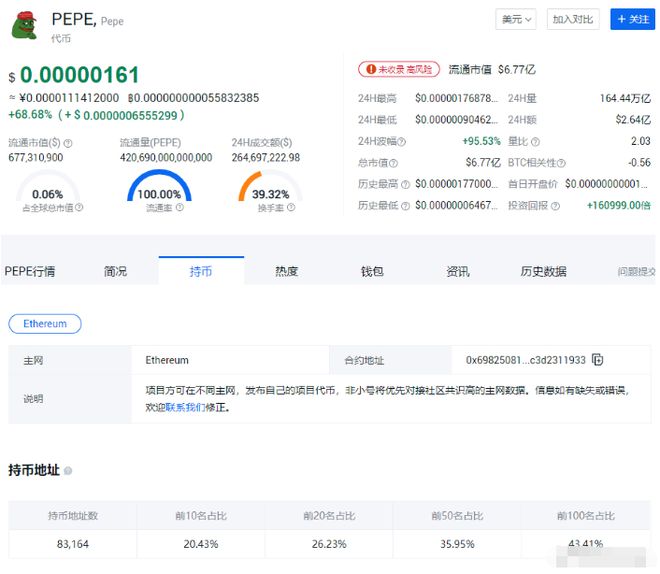Click the 加入对比 button
Screen dimensions: 660x574
point(572,19)
